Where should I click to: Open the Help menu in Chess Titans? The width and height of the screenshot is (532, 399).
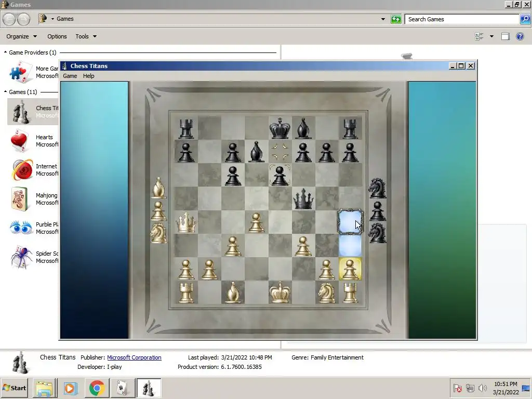[88, 76]
